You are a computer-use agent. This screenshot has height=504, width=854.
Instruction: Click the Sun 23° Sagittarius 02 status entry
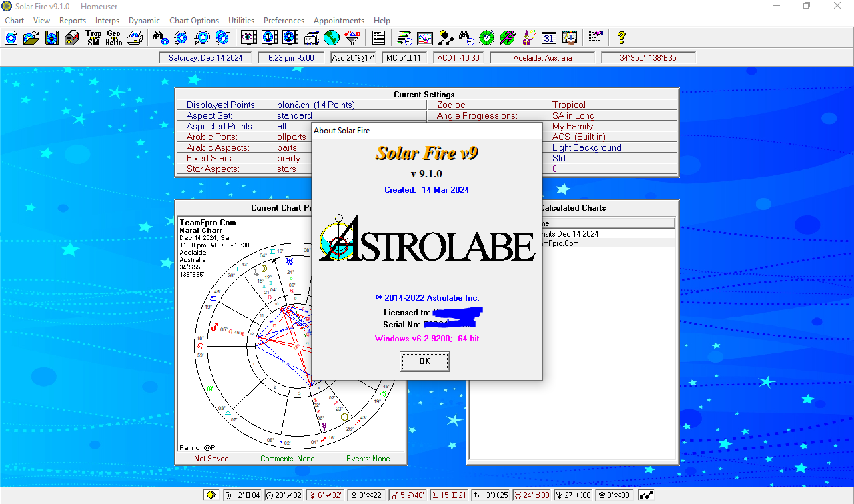(x=284, y=495)
